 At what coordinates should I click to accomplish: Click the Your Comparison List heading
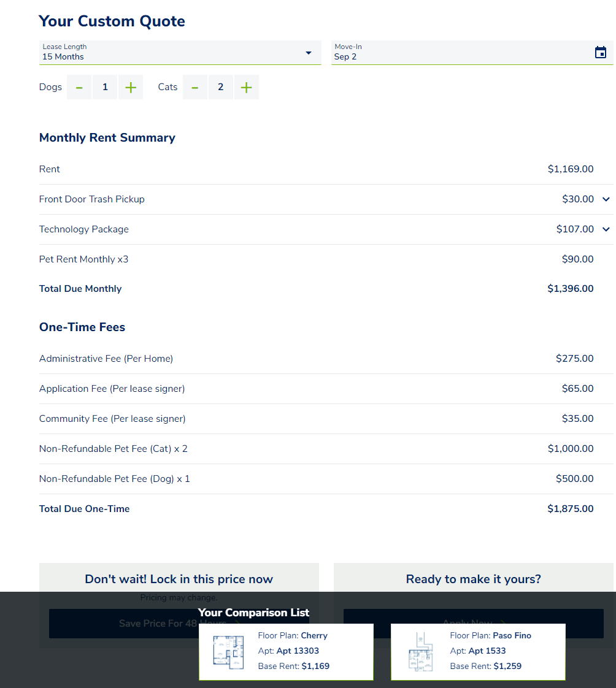pos(253,613)
